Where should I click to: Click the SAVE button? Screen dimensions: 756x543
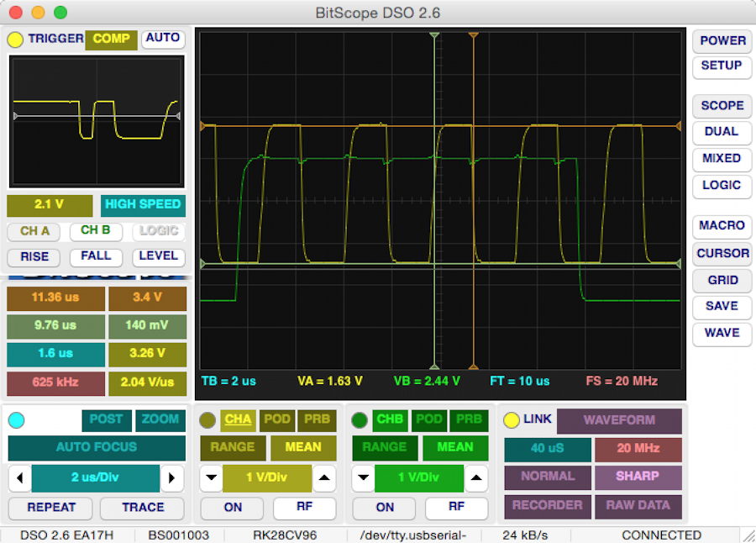722,307
